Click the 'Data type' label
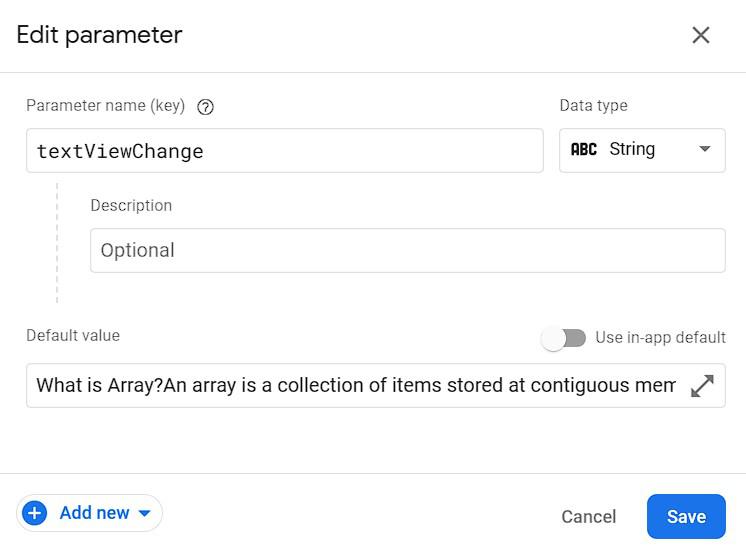 593,106
